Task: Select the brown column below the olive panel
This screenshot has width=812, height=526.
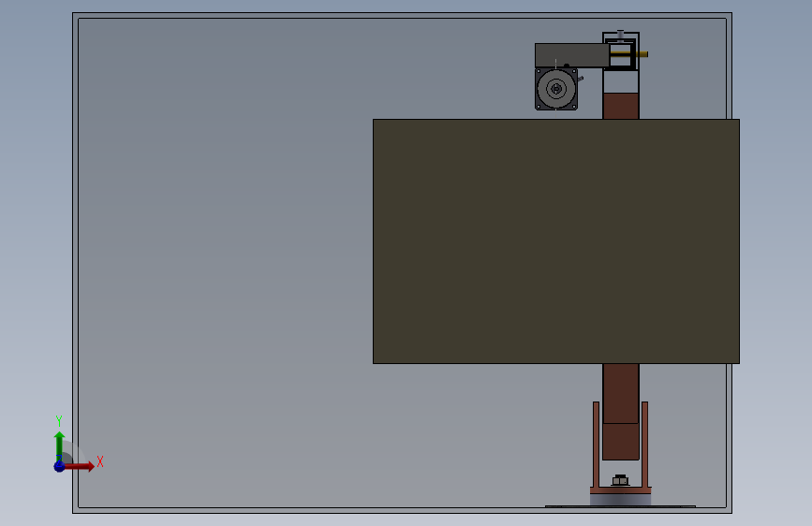Action: click(620, 412)
